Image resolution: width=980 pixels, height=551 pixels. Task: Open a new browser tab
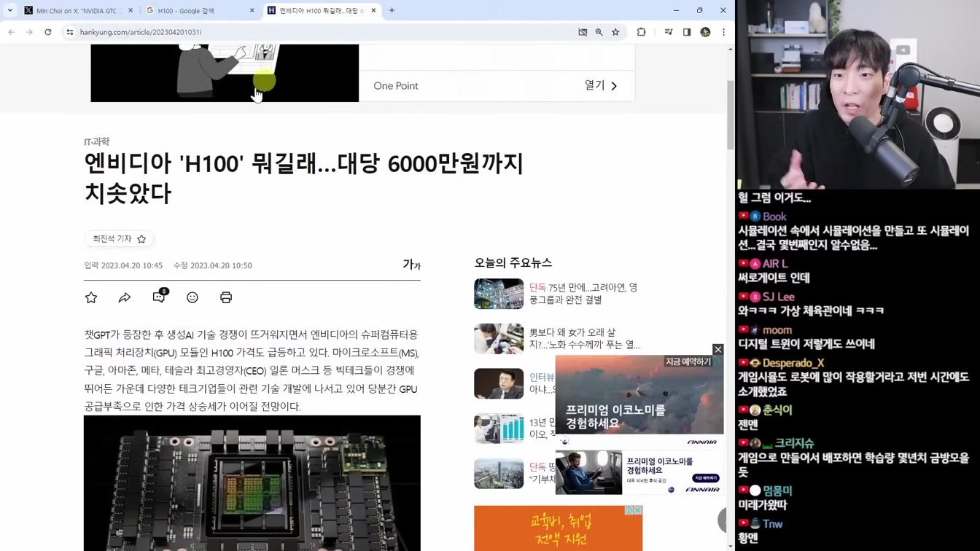click(x=392, y=11)
